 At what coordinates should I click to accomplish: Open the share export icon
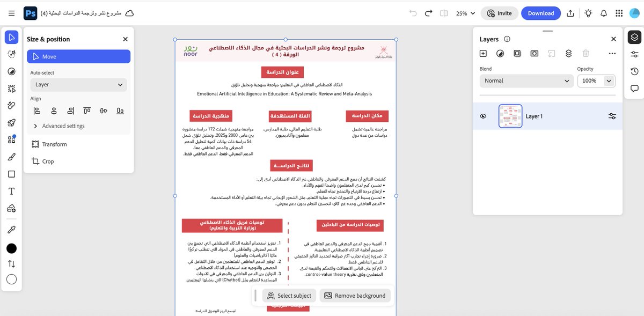click(571, 13)
